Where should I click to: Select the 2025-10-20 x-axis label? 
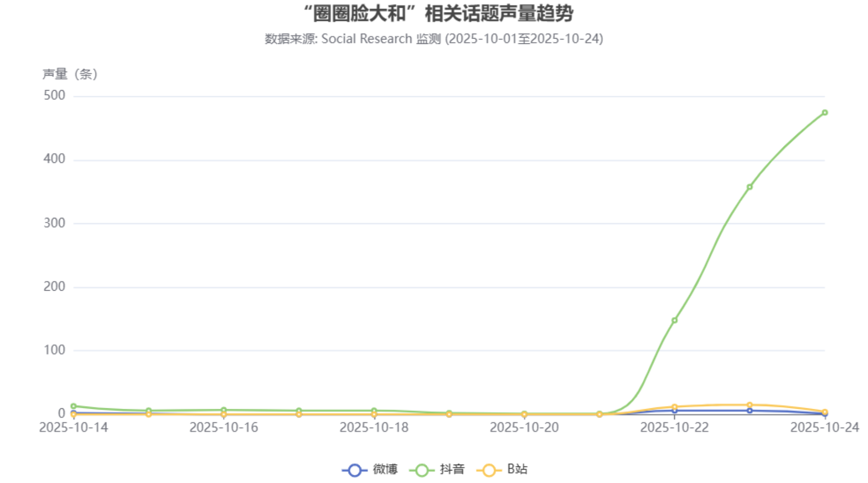tap(524, 428)
